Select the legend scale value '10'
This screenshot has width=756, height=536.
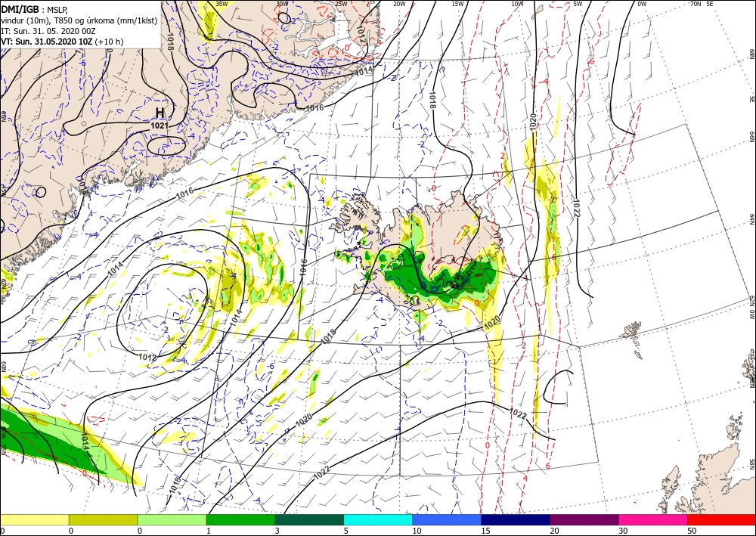click(417, 531)
